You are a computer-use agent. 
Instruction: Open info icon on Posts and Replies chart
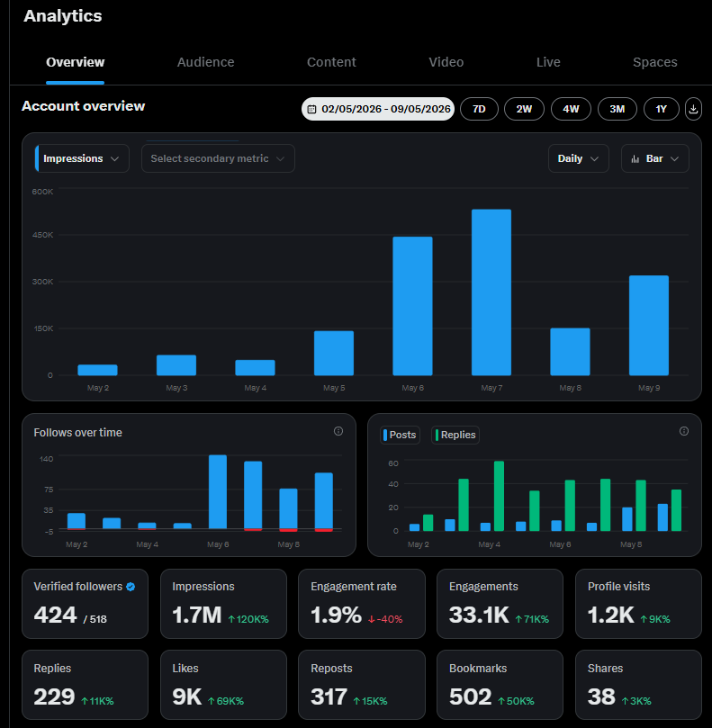pos(684,431)
